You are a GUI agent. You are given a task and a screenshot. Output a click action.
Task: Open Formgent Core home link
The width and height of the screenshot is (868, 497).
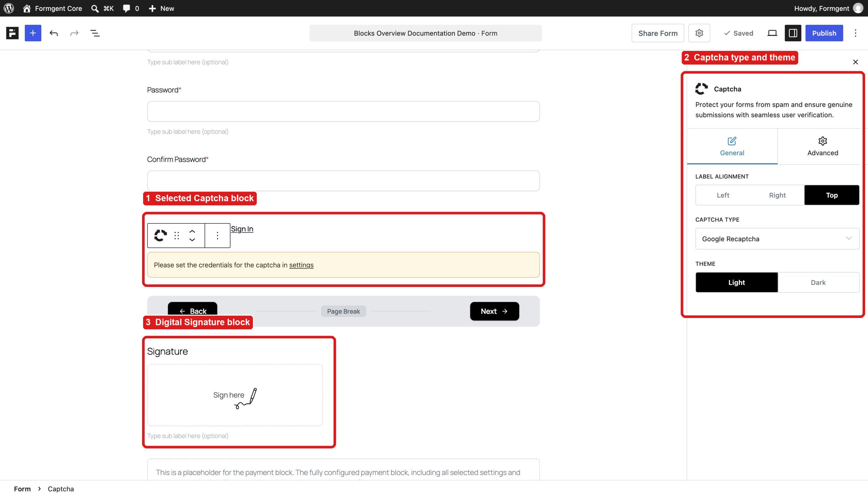point(53,8)
